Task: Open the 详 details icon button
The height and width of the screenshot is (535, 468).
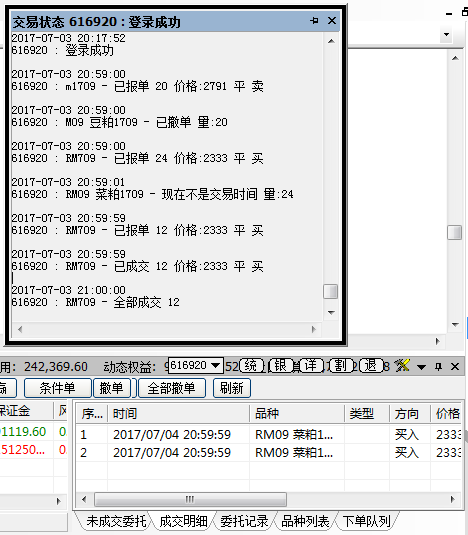Action: [311, 365]
